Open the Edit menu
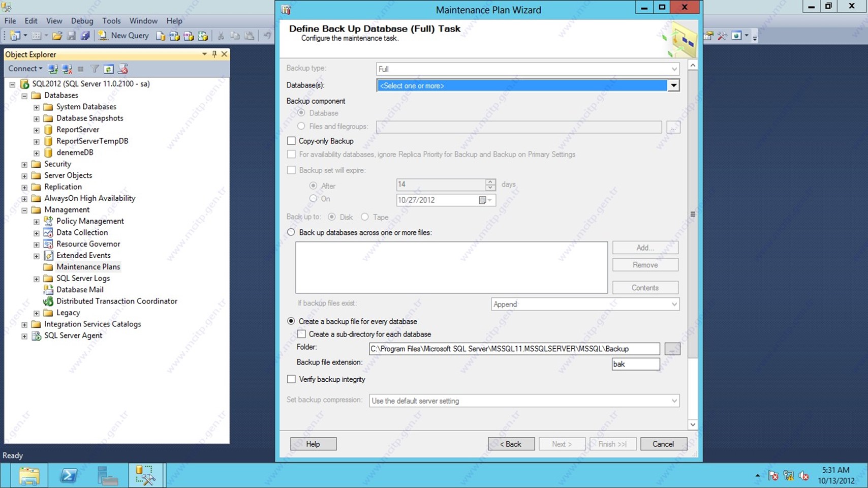Screen dimensions: 868x488 (x=31, y=21)
